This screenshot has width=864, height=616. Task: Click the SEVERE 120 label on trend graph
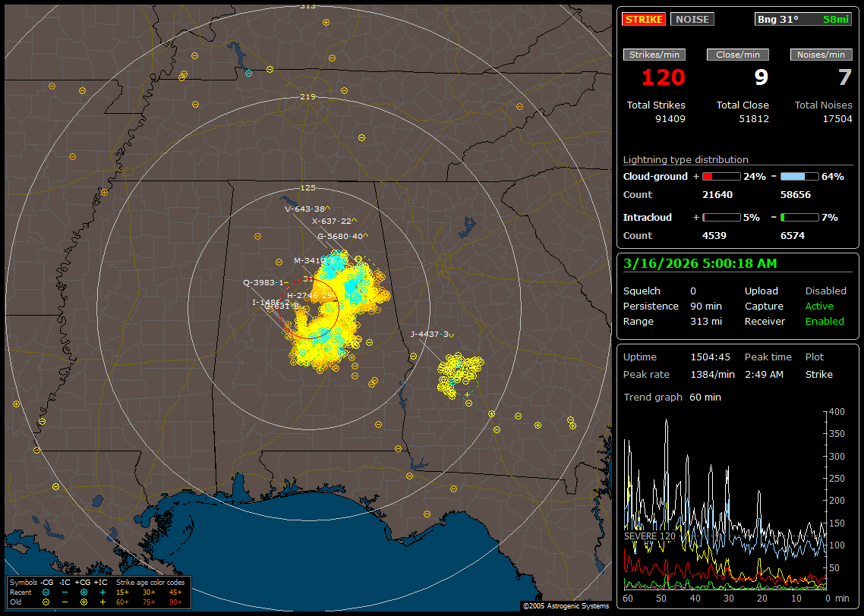click(x=649, y=536)
